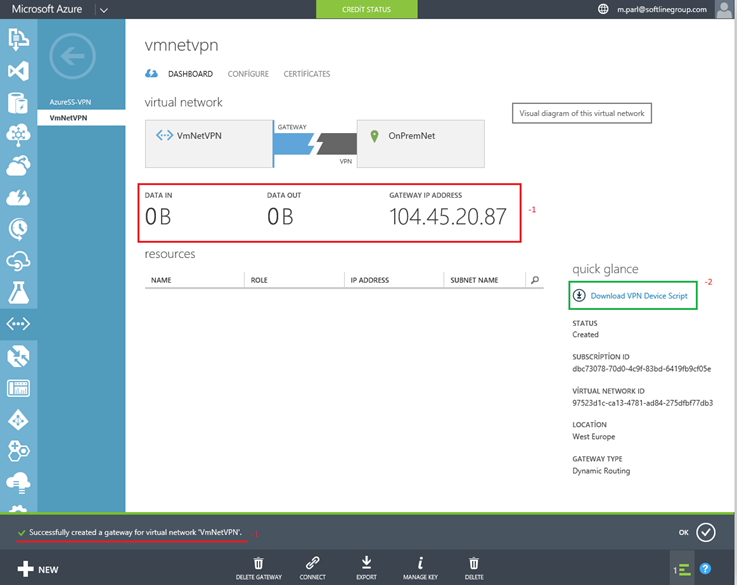737x585 pixels.
Task: Click the gateway created success message
Action: [135, 532]
